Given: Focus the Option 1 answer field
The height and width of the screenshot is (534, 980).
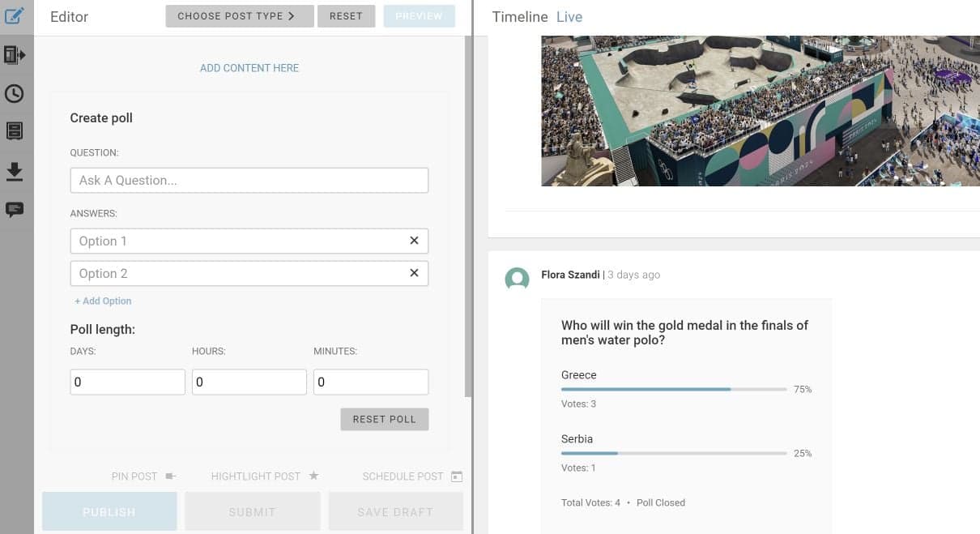Looking at the screenshot, I should tap(249, 241).
